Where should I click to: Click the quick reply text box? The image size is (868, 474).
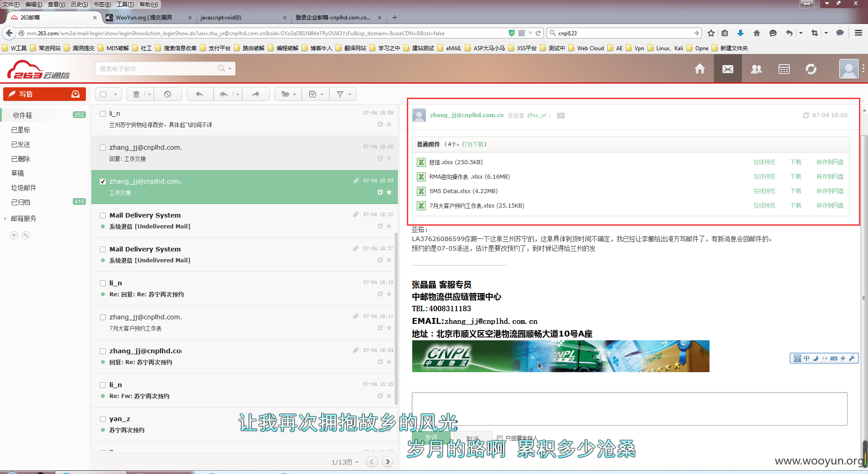pos(629,409)
